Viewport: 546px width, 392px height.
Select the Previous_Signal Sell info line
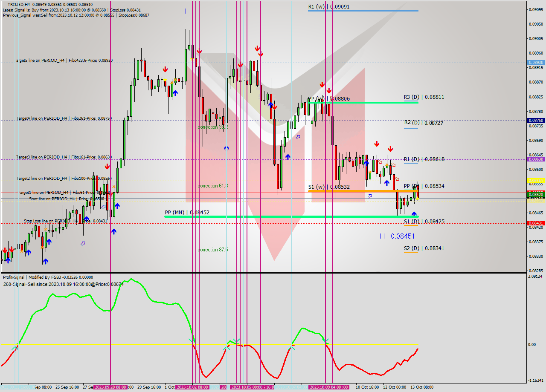[x=76, y=15]
